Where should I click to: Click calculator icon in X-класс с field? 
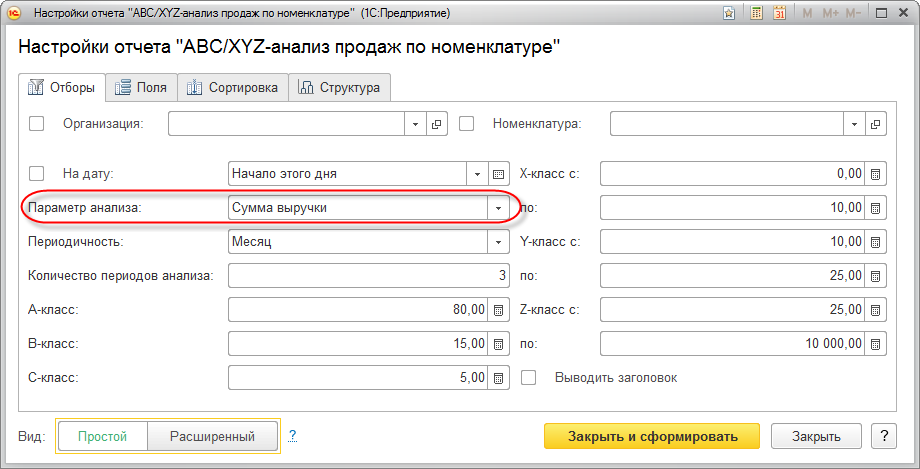pyautogui.click(x=875, y=173)
